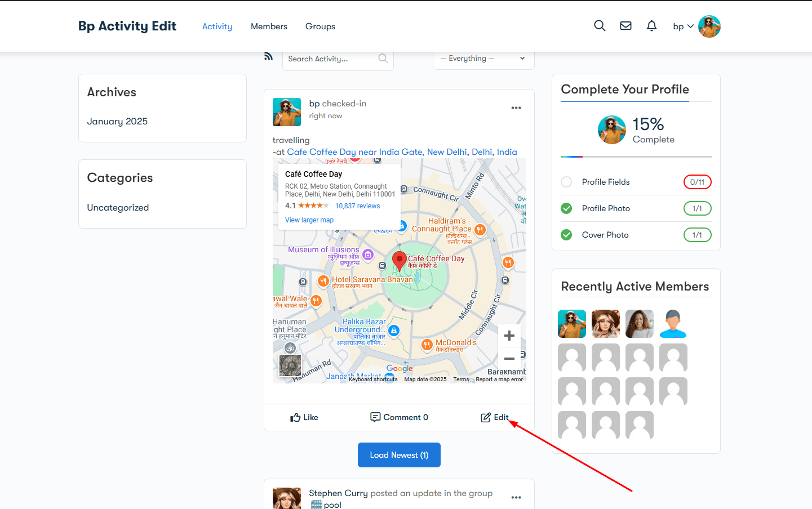The image size is (812, 509).
Task: Zoom in on the map
Action: pyautogui.click(x=509, y=336)
